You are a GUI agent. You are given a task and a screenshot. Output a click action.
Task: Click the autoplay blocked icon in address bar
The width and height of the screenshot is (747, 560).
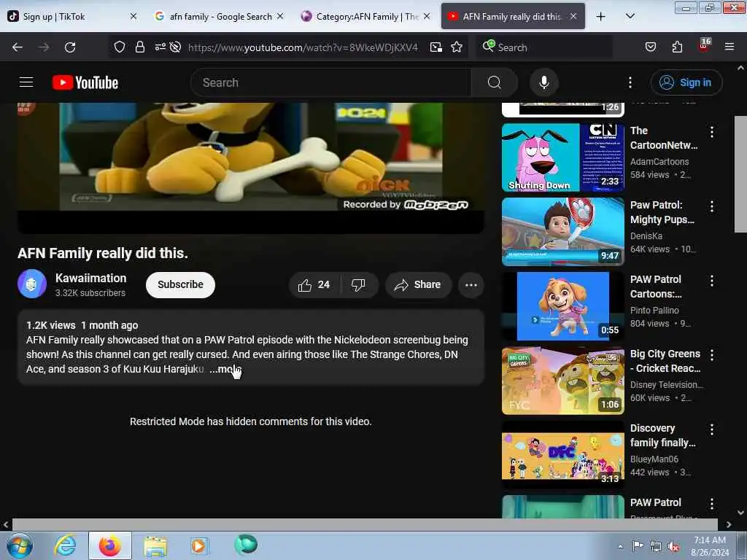click(175, 47)
